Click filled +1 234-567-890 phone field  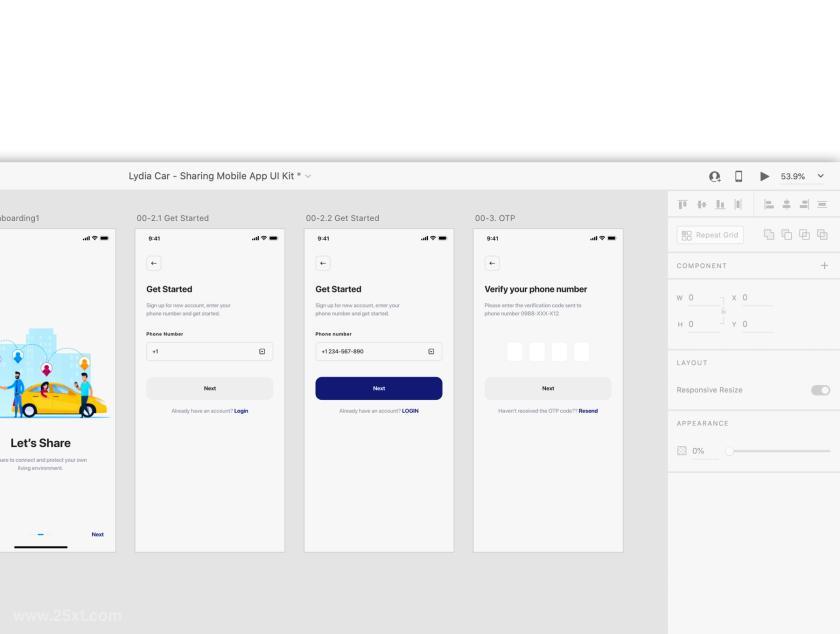379,352
